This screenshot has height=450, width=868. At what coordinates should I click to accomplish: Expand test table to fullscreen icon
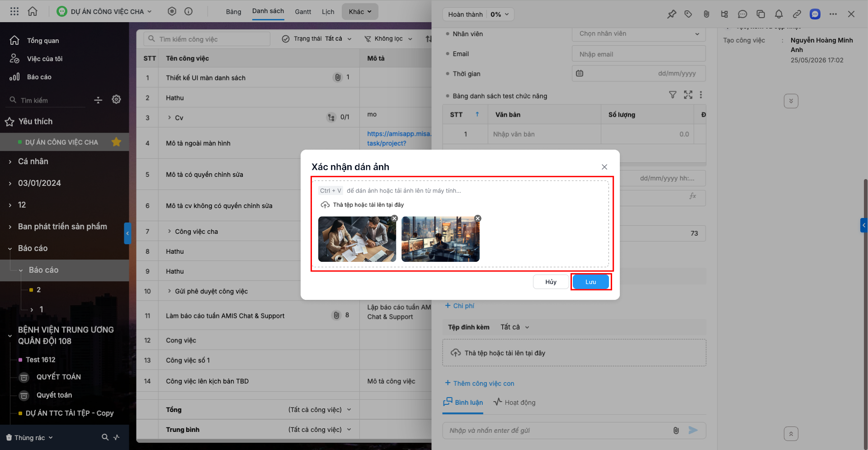click(x=688, y=95)
